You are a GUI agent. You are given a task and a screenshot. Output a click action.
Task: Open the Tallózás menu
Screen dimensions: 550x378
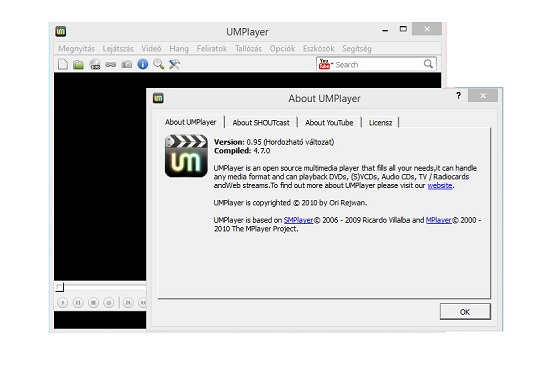(248, 48)
